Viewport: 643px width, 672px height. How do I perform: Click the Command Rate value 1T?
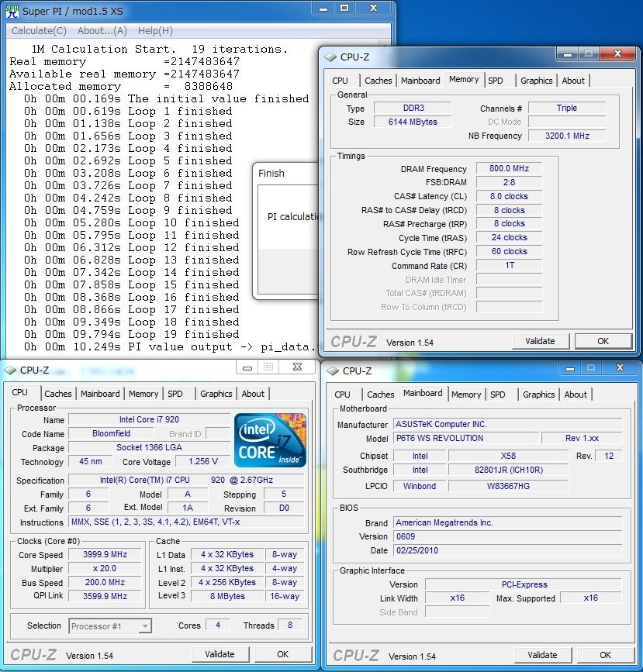point(509,265)
